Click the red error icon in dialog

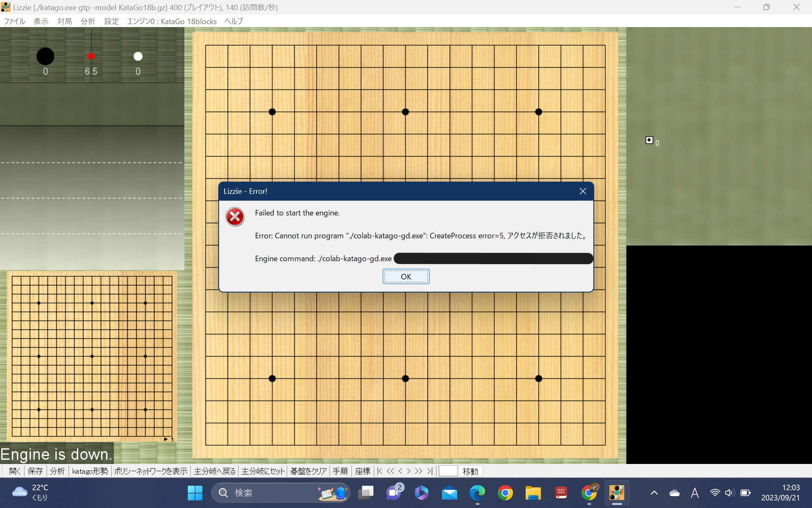[x=235, y=217]
